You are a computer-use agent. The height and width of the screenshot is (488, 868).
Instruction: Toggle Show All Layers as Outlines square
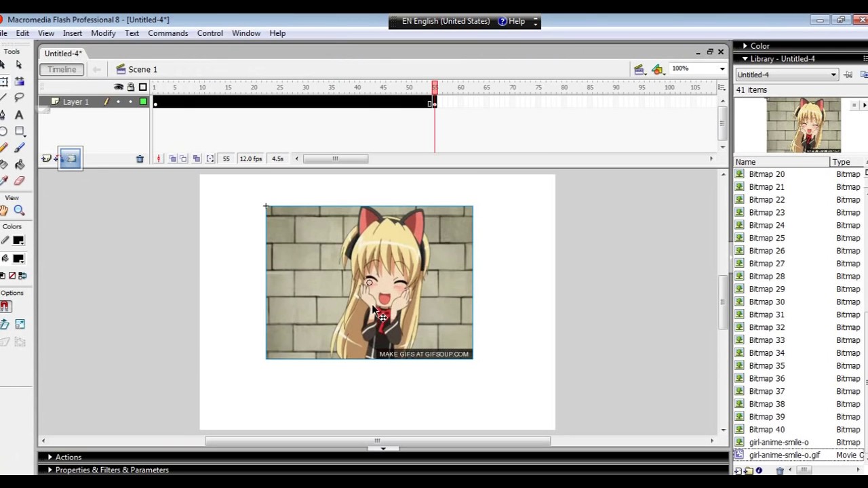pyautogui.click(x=143, y=87)
